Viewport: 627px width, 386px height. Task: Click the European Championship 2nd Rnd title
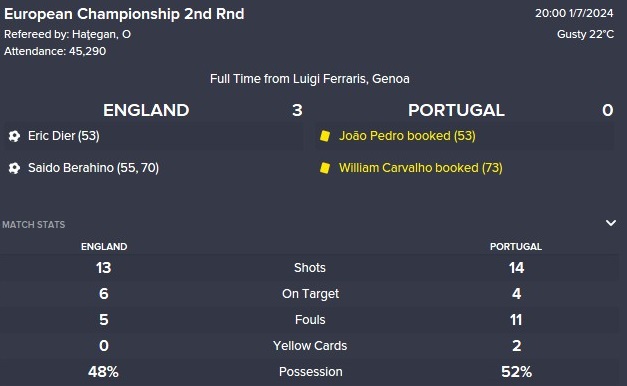click(x=124, y=14)
